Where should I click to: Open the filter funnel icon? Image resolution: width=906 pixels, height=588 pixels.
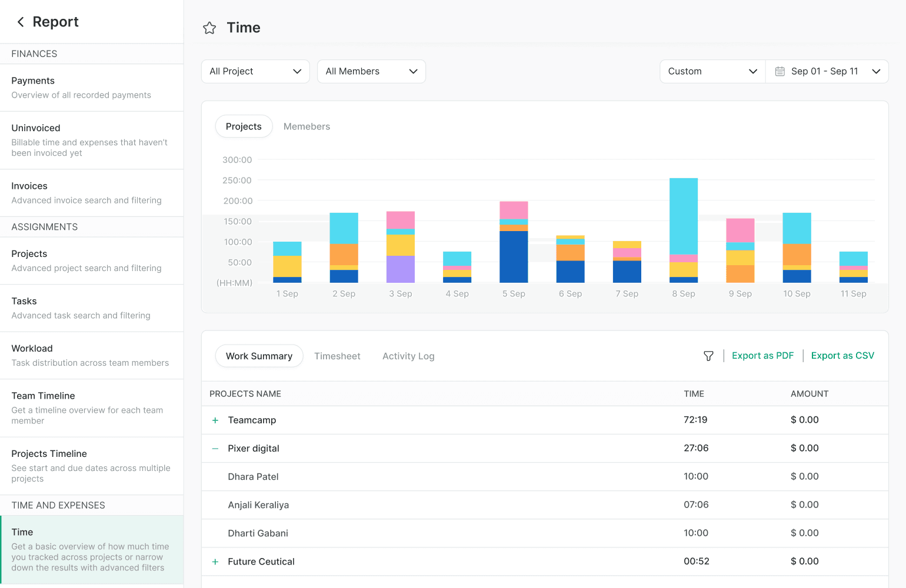(x=708, y=356)
